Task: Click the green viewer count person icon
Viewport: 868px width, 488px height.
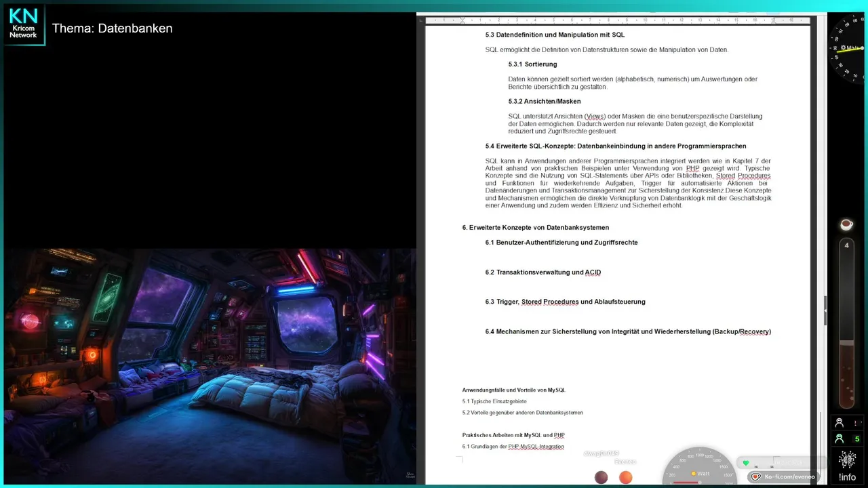Action: click(x=840, y=439)
